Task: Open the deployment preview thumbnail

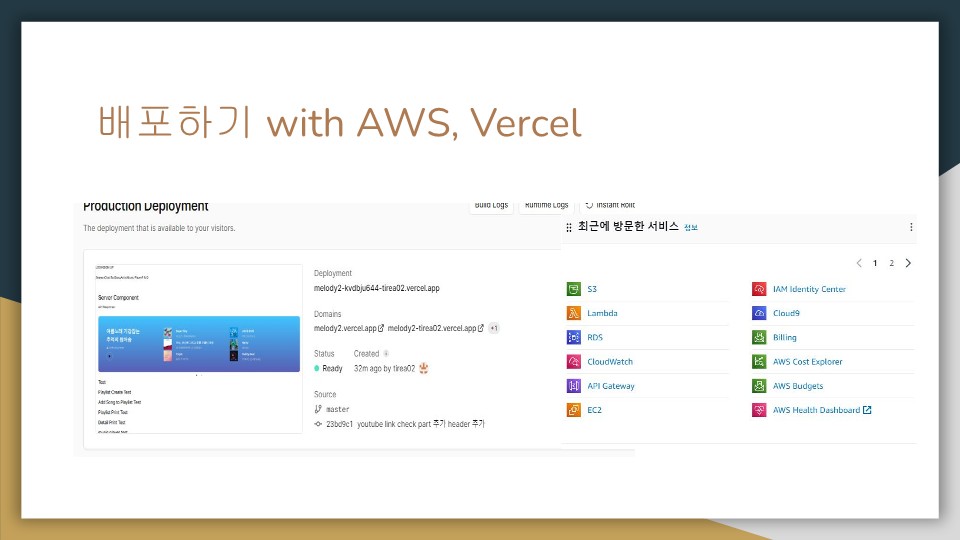Action: pos(199,349)
